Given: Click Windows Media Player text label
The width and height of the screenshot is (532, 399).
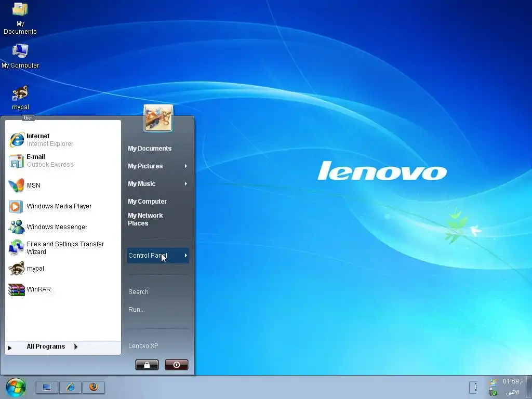Looking at the screenshot, I should (x=59, y=206).
